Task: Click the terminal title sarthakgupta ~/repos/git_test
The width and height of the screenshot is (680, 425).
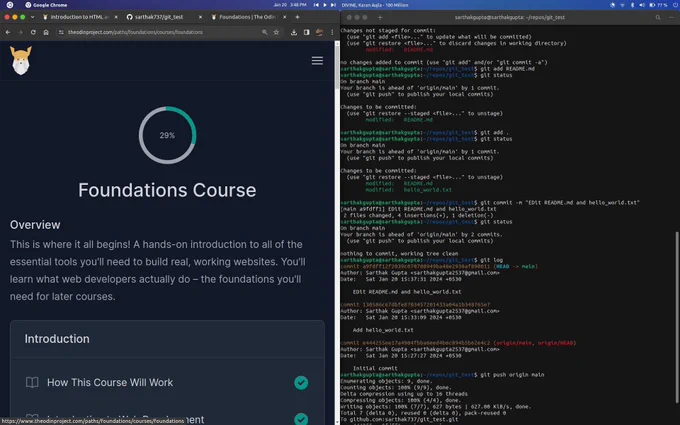Action: point(510,17)
